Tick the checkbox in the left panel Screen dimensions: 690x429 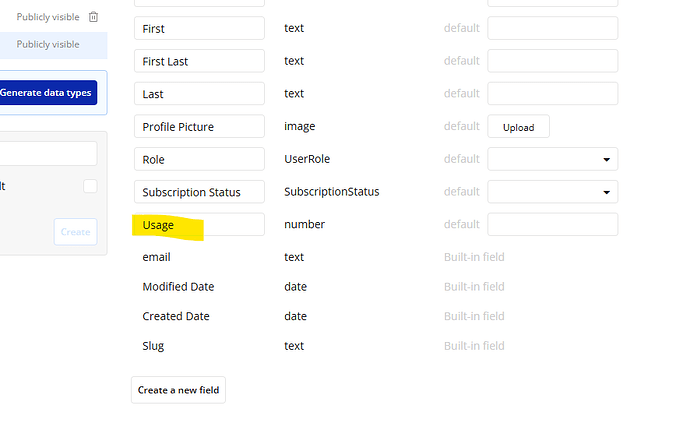click(90, 186)
